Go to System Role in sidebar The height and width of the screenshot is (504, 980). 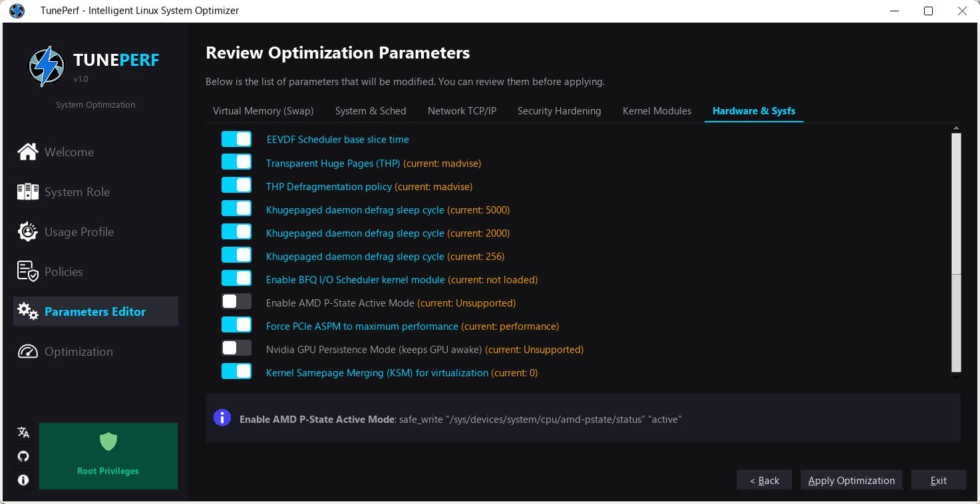(x=96, y=192)
